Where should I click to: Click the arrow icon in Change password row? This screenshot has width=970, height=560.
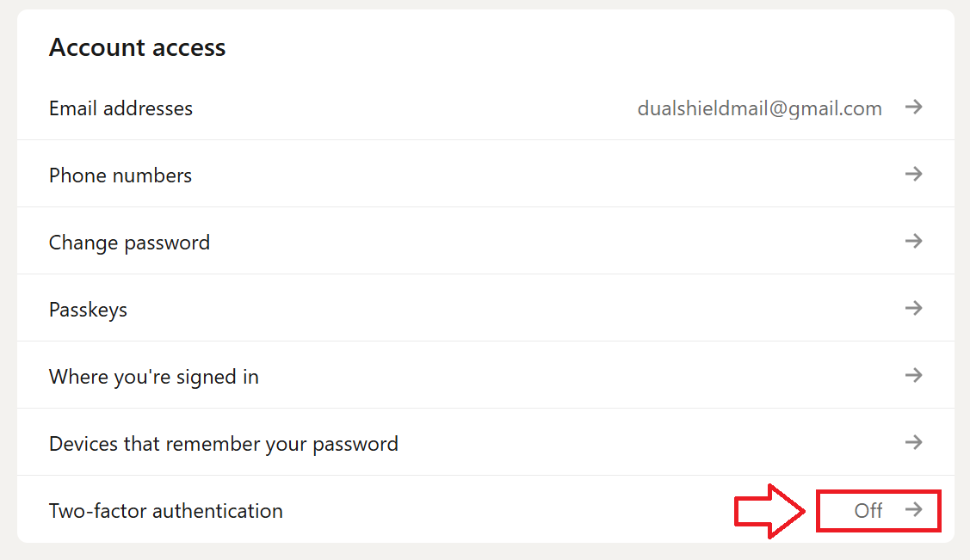913,242
